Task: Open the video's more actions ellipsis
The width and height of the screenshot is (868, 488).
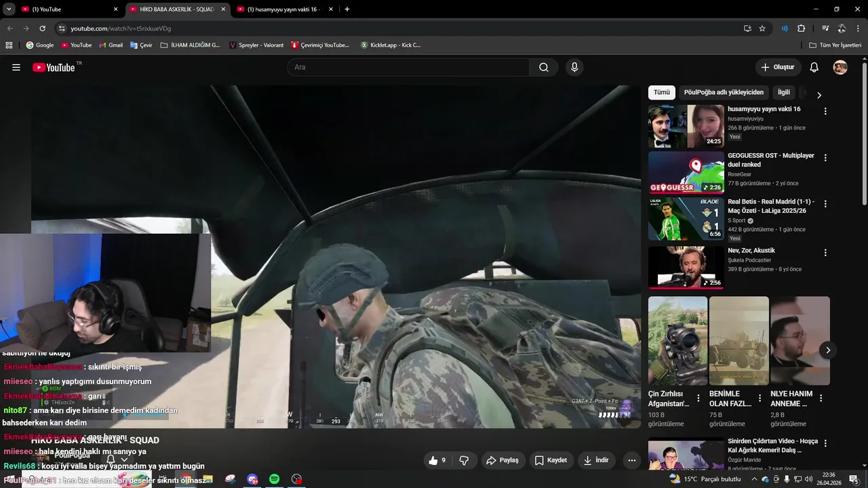Action: click(x=632, y=460)
